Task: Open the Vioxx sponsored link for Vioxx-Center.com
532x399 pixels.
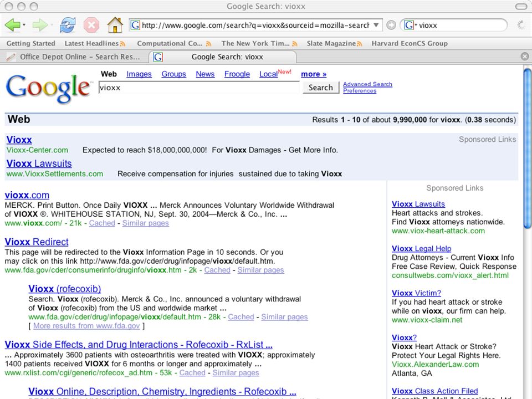Action: 19,140
